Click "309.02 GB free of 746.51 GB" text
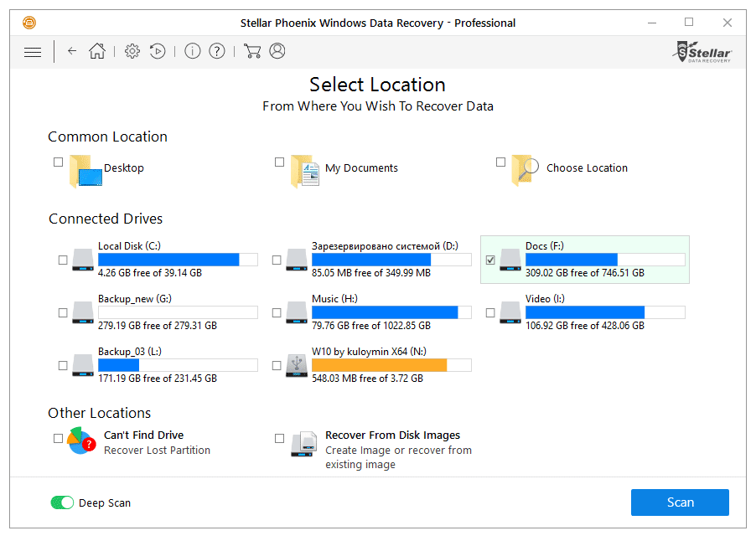756x541 pixels. pyautogui.click(x=585, y=273)
